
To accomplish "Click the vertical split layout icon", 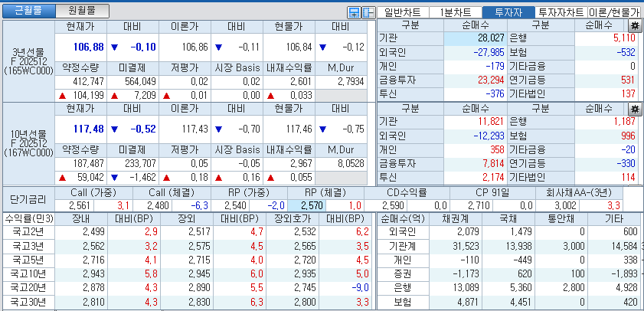I will click(368, 13).
